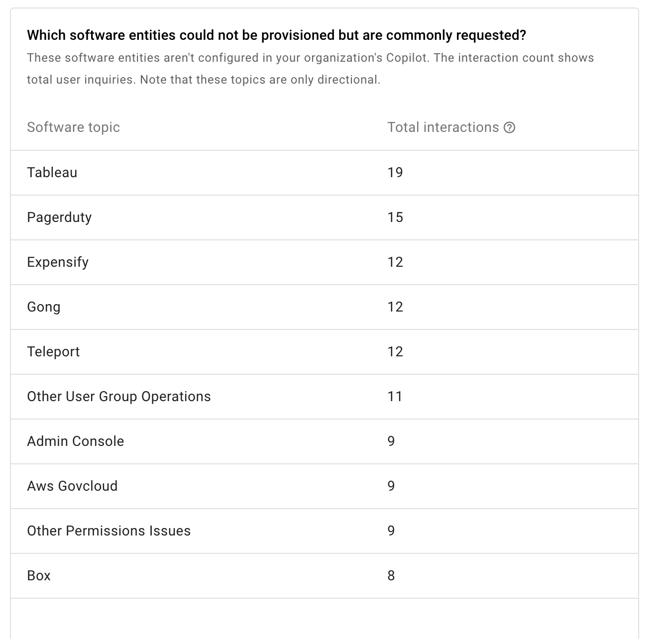Click the card title about software entities

pos(276,35)
